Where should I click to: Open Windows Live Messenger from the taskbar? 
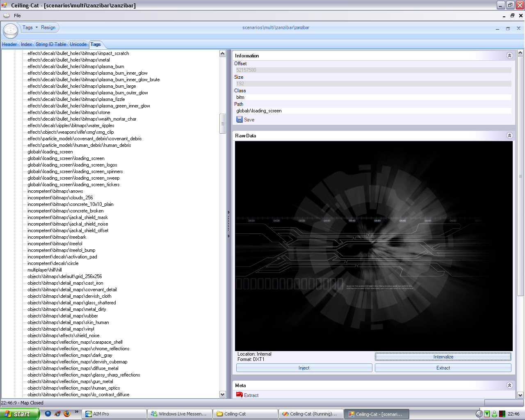180,414
